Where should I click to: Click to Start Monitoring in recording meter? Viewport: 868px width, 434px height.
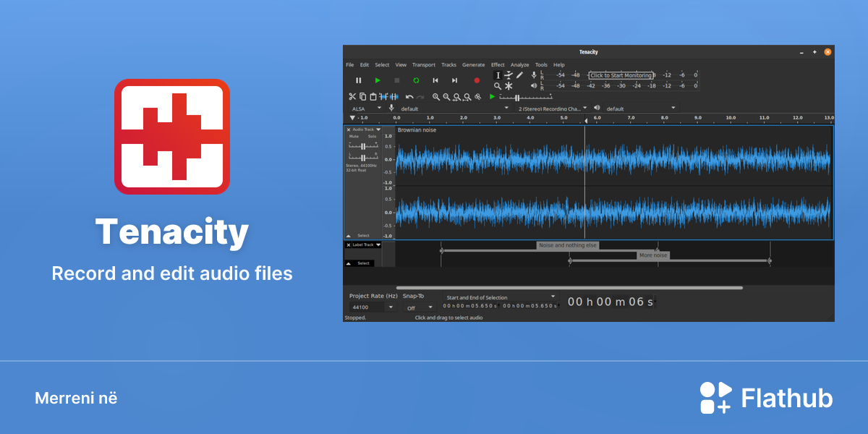tap(621, 75)
